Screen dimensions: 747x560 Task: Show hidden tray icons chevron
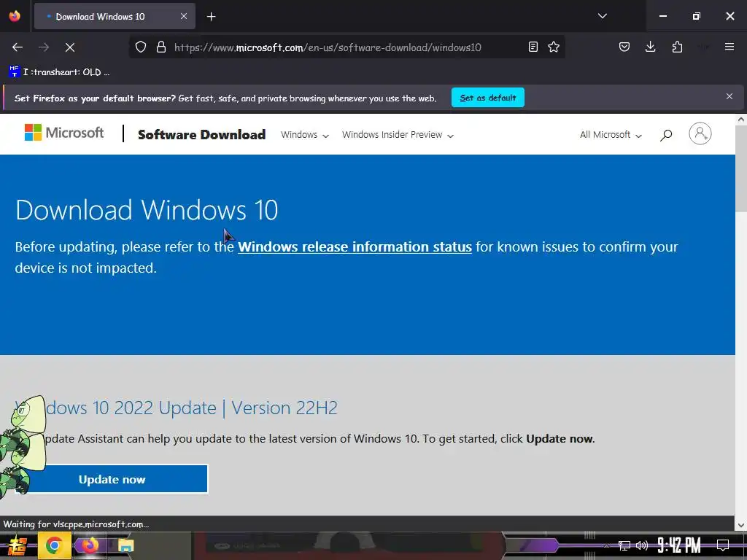click(x=606, y=545)
